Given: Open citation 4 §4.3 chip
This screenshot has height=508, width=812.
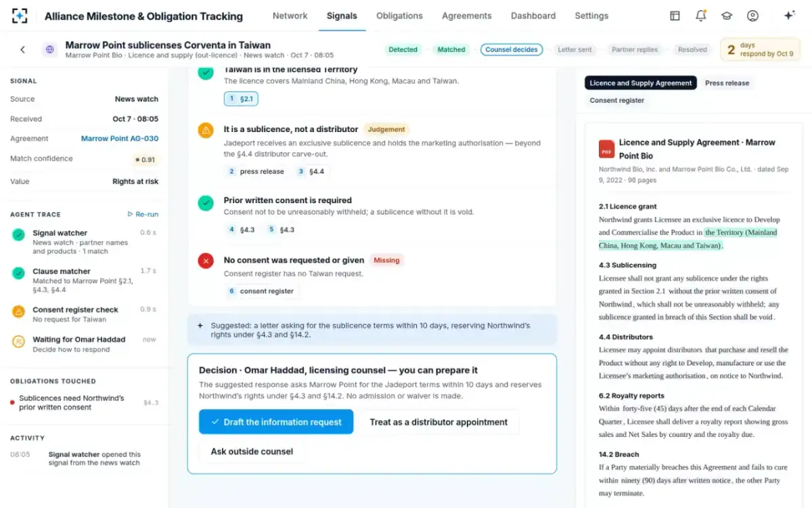Looking at the screenshot, I should point(242,230).
